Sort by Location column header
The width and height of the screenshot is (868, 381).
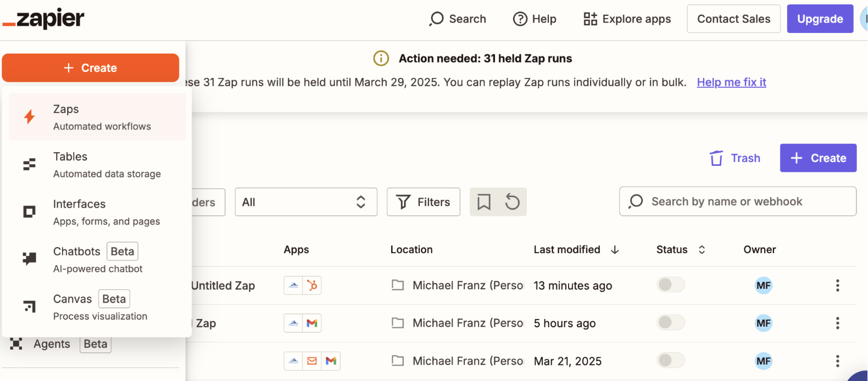[411, 250]
